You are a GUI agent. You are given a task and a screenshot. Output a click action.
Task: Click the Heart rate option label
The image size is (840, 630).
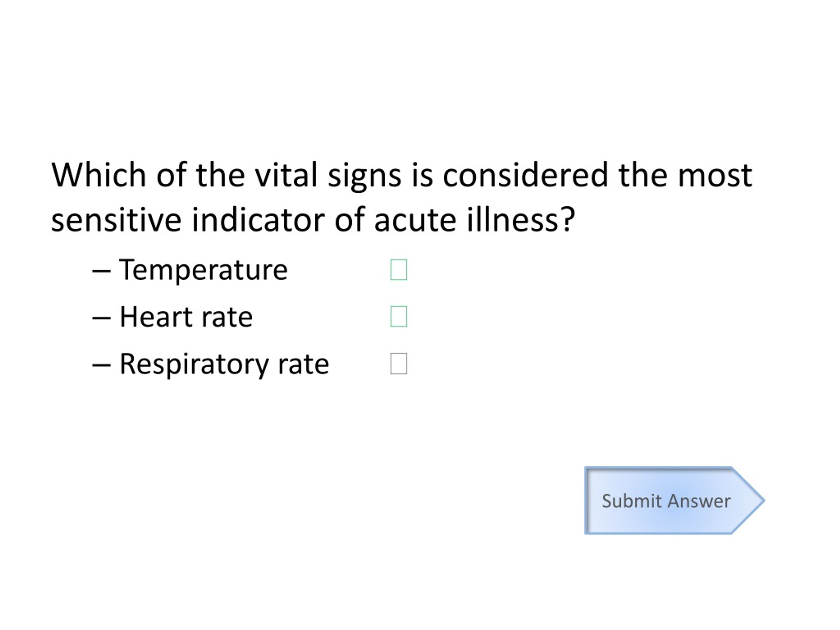point(186,316)
